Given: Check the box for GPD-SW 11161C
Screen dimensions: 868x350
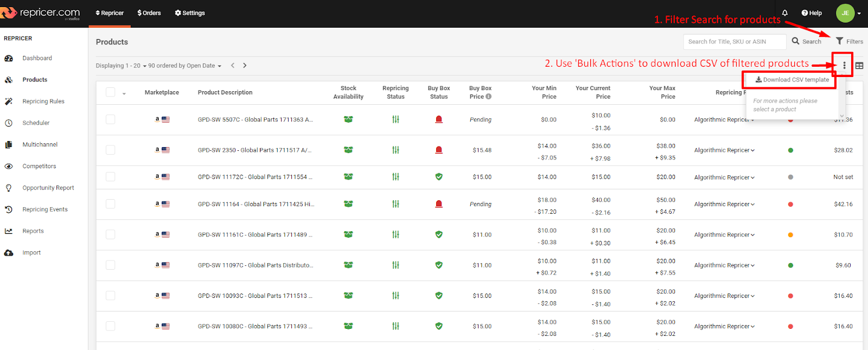Looking at the screenshot, I should coord(111,234).
